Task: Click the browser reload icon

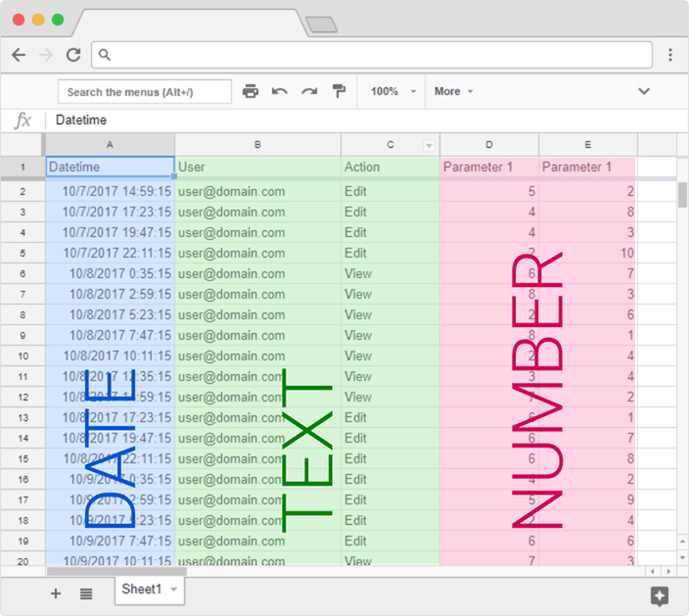Action: click(73, 55)
